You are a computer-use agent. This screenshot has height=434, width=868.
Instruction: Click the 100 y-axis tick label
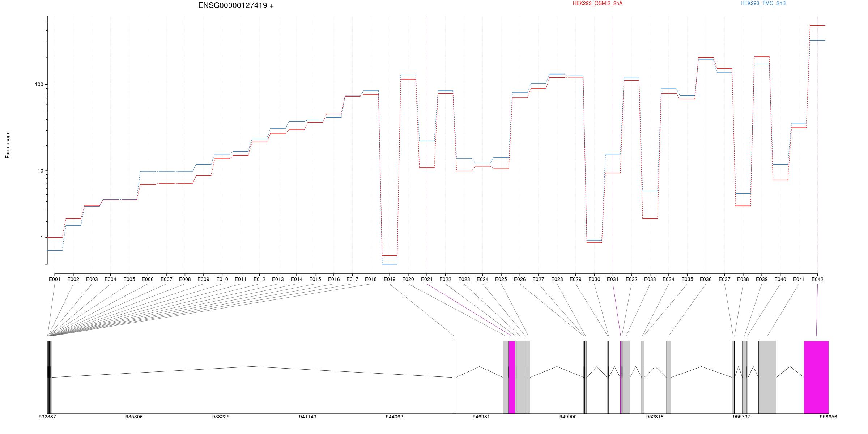[39, 84]
